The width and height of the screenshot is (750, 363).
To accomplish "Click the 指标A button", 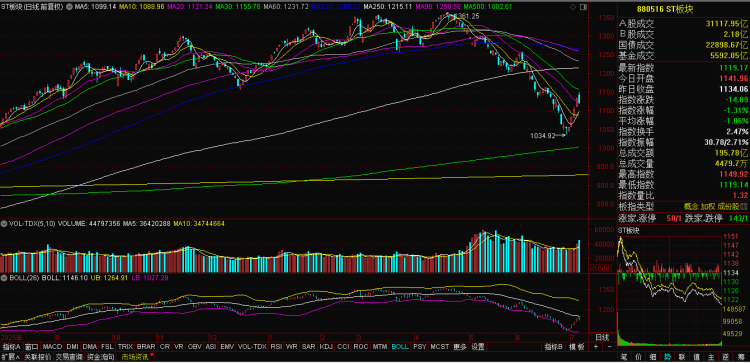I will click(12, 347).
